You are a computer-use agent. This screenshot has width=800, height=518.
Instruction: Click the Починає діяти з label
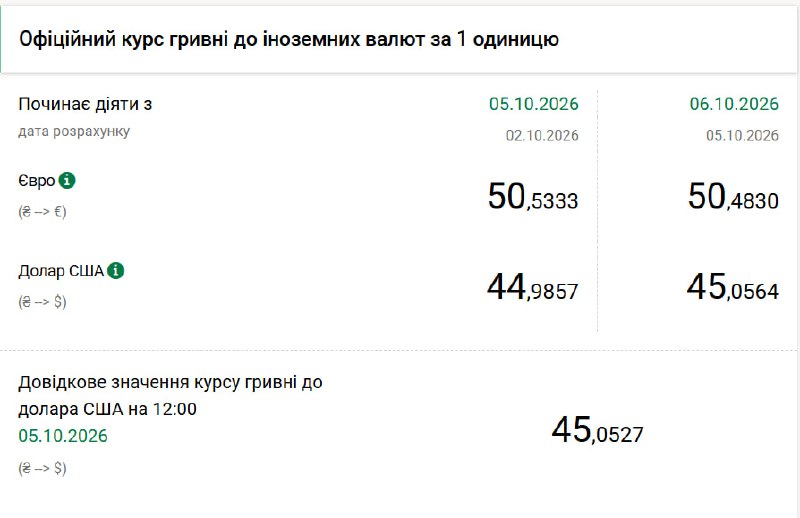(85, 104)
